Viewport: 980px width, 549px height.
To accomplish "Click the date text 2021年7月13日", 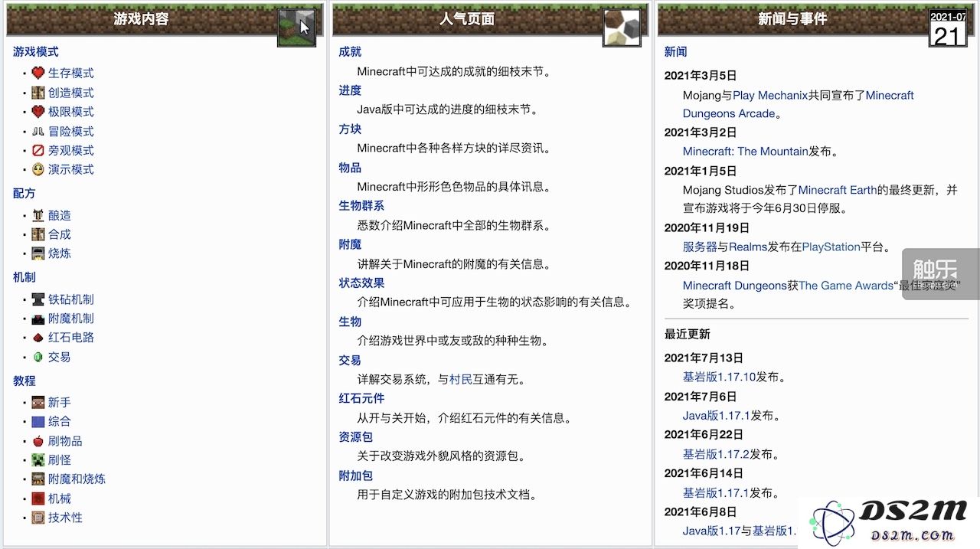I will [x=704, y=358].
